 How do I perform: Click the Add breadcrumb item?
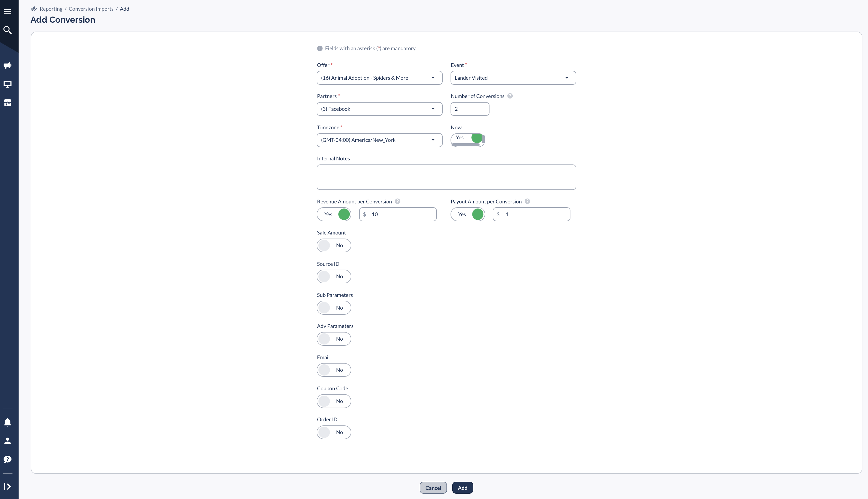pyautogui.click(x=124, y=9)
